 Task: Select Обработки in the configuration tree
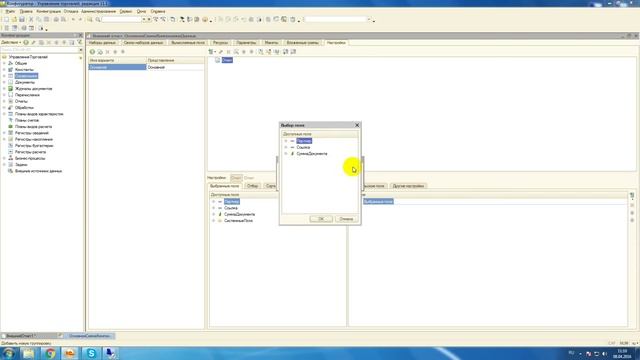pyautogui.click(x=24, y=108)
